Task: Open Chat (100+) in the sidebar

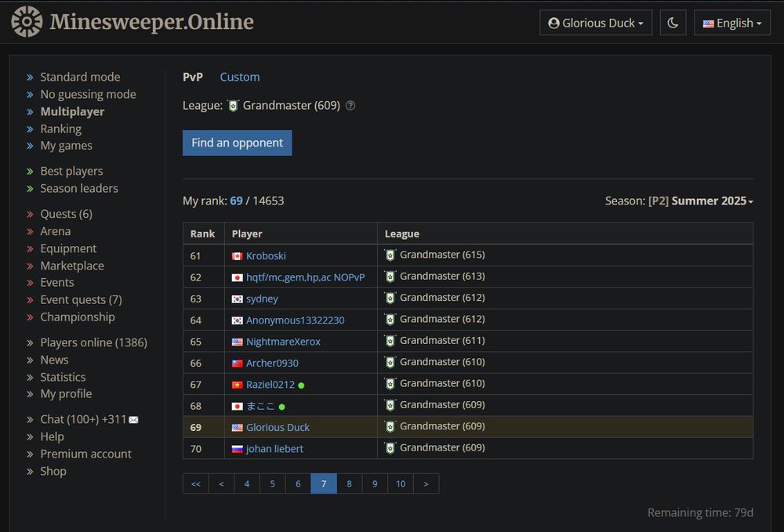Action: [83, 419]
